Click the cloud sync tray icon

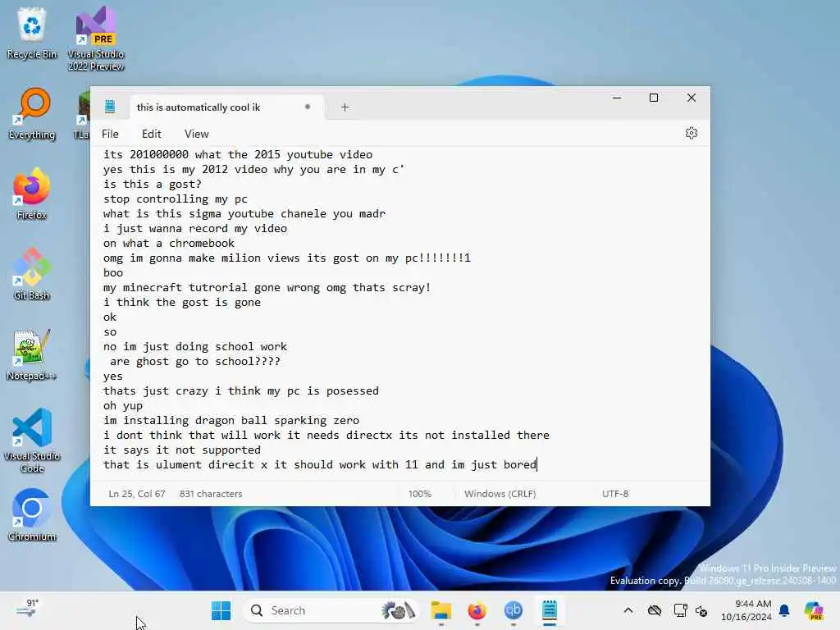tap(654, 610)
